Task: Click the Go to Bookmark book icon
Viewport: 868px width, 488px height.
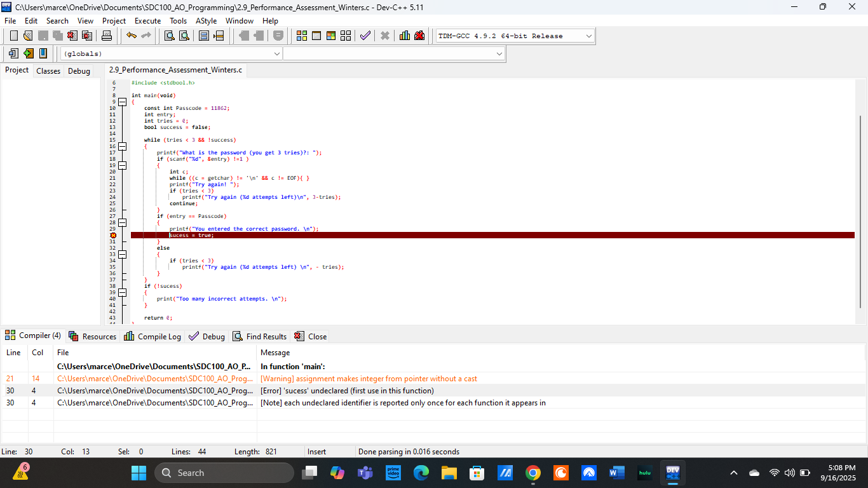Action: click(43, 53)
